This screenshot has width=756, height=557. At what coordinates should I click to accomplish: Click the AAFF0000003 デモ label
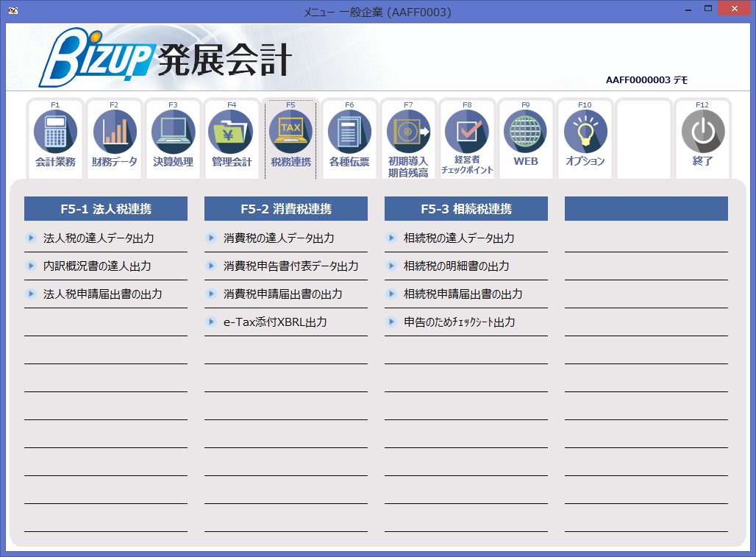click(646, 79)
